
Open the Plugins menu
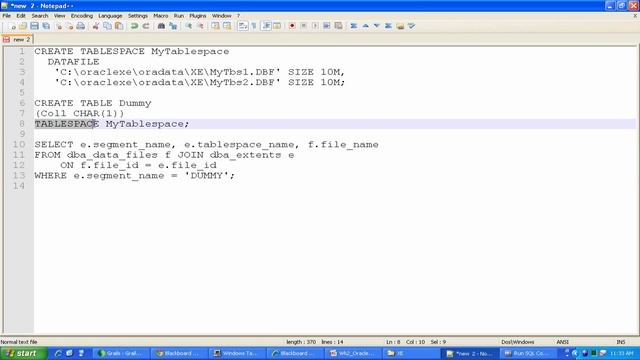(198, 16)
